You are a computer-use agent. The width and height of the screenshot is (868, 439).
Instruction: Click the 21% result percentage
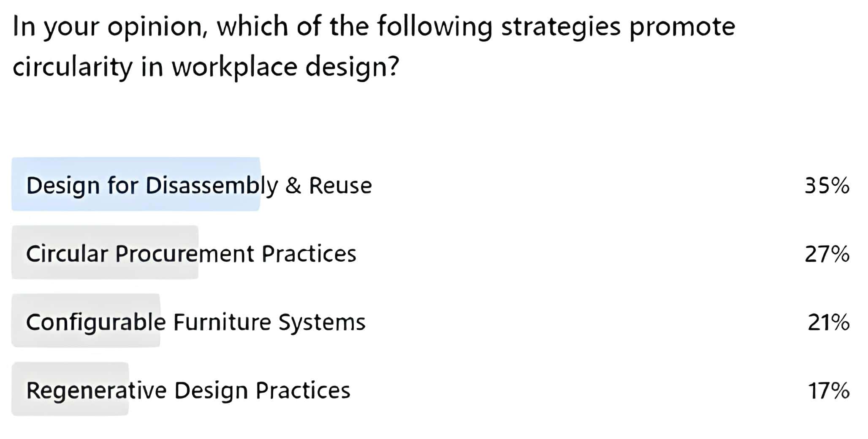(828, 322)
